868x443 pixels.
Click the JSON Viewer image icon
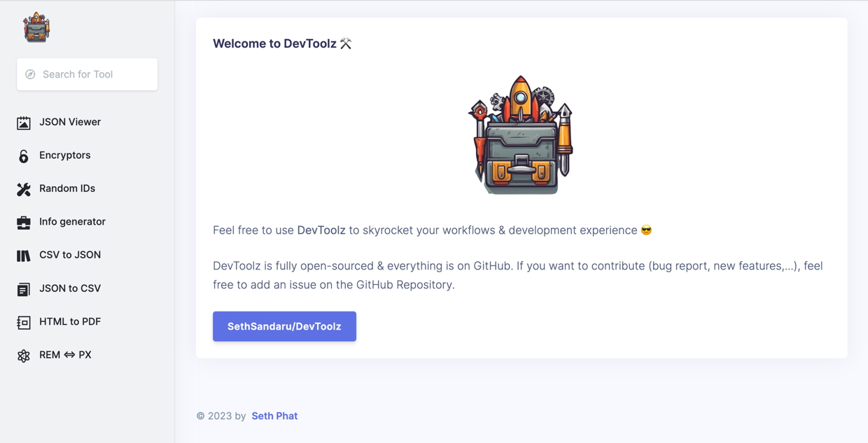click(24, 122)
